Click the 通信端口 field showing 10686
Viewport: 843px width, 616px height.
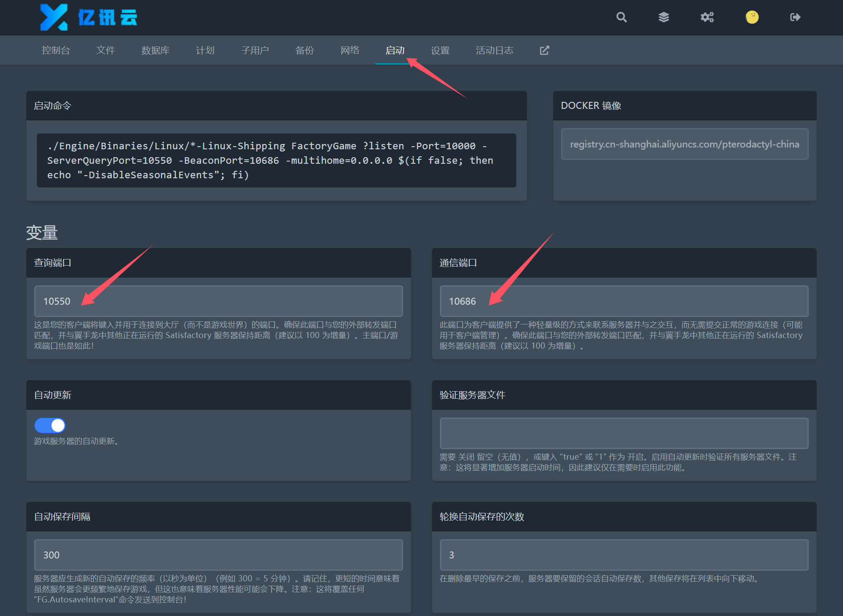(624, 301)
